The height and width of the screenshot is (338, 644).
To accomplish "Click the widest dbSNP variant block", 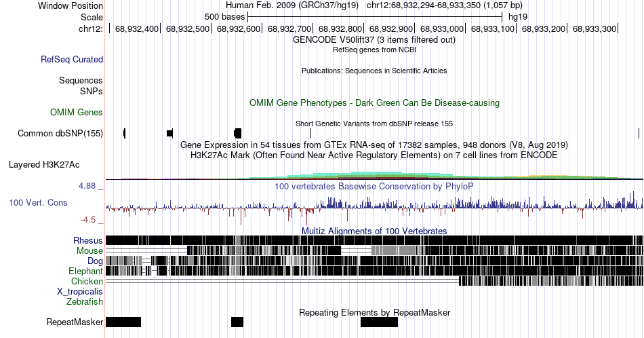I will point(237,133).
